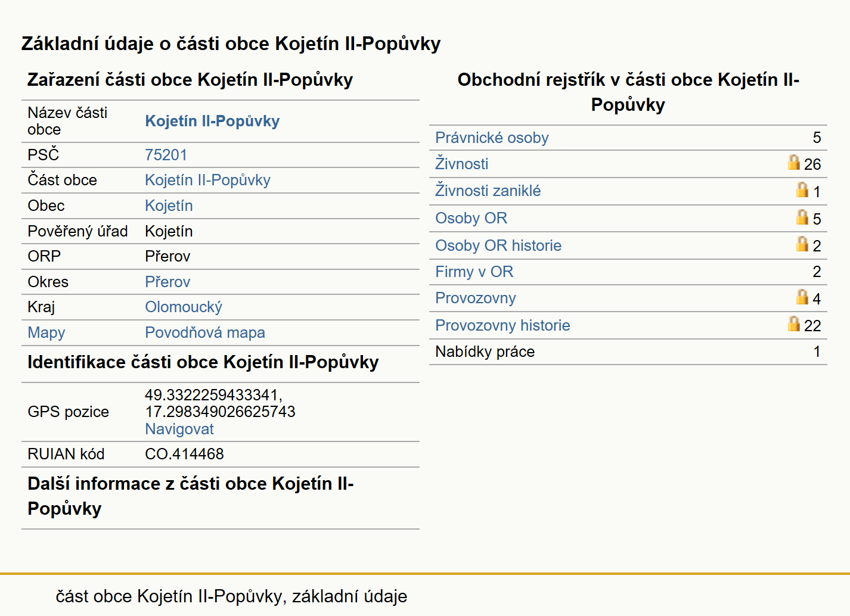Open the Osoby OR link
Screen dimensions: 850x616
click(471, 218)
